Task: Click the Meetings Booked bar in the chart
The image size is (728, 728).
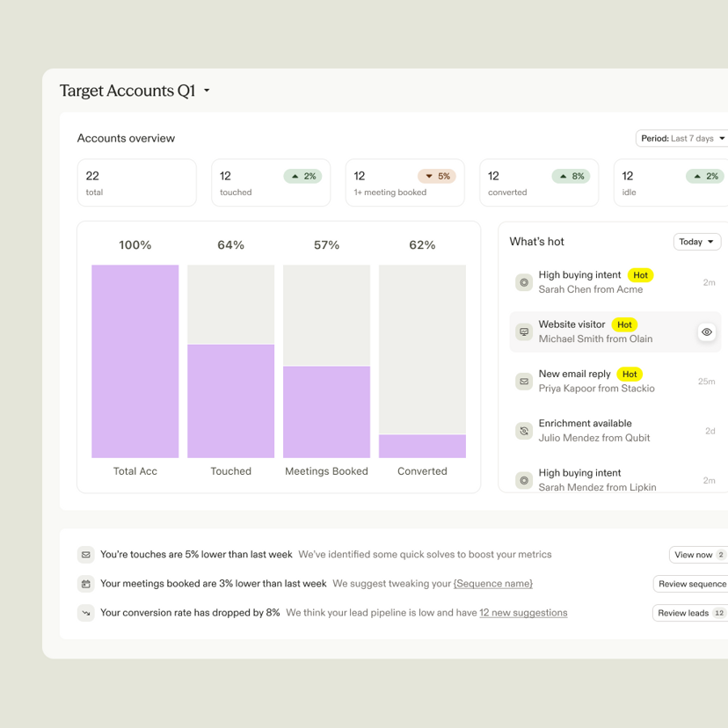Action: pyautogui.click(x=327, y=412)
